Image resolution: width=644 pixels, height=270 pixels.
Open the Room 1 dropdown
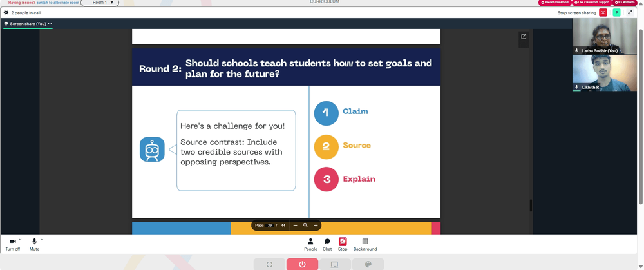(x=100, y=3)
